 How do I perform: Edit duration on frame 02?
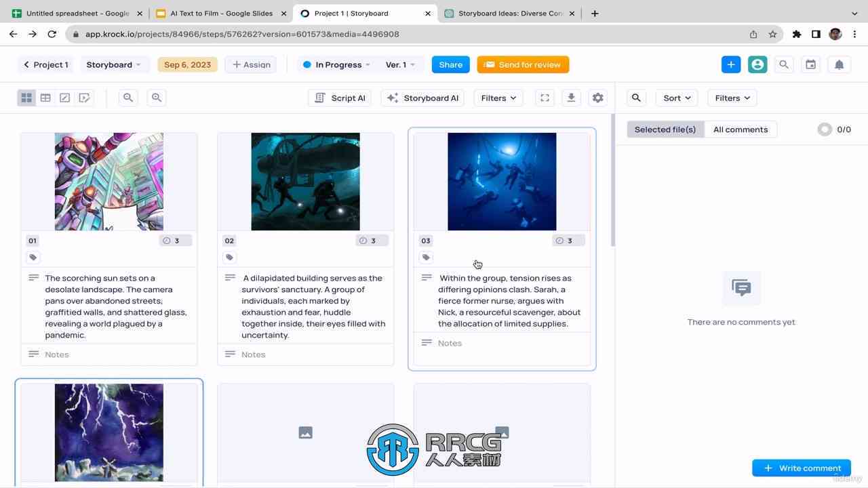[372, 241]
